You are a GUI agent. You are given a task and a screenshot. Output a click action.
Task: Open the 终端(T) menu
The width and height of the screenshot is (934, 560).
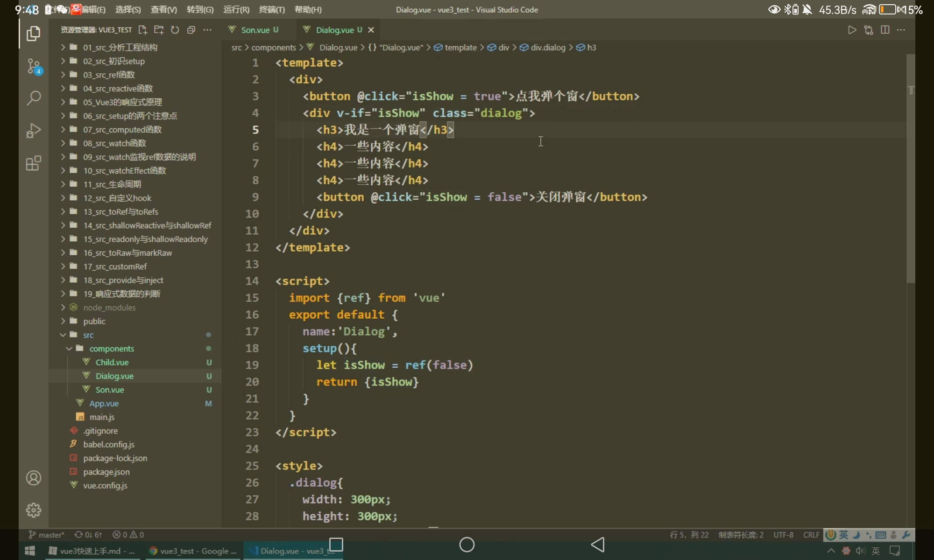(272, 9)
